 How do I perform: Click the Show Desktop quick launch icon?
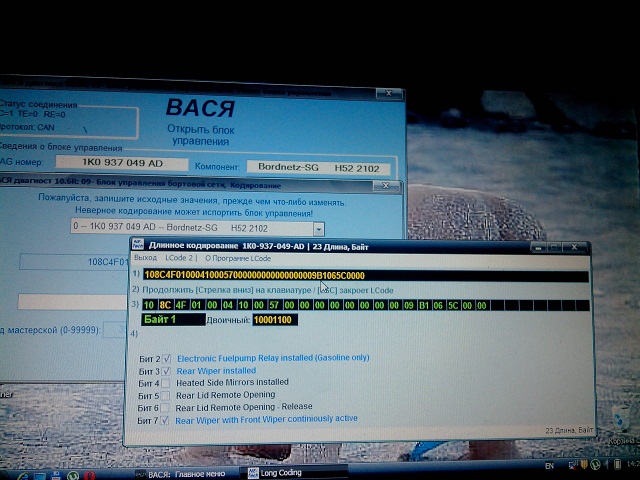coord(40,477)
